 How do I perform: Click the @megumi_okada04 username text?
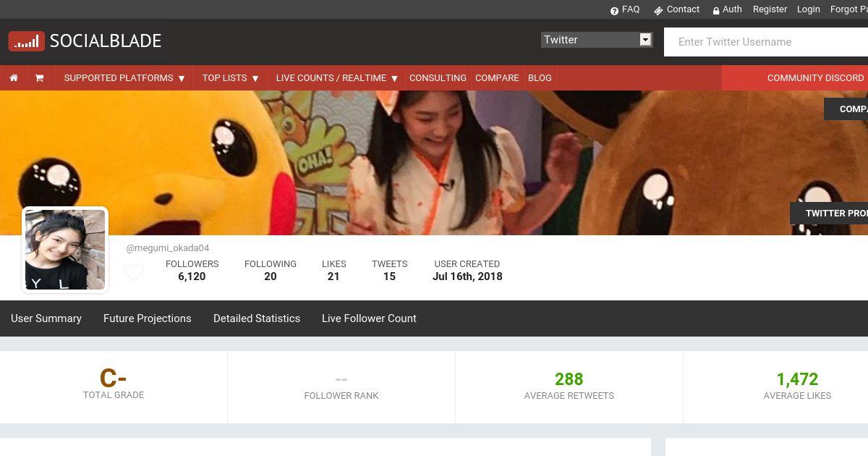tap(168, 248)
